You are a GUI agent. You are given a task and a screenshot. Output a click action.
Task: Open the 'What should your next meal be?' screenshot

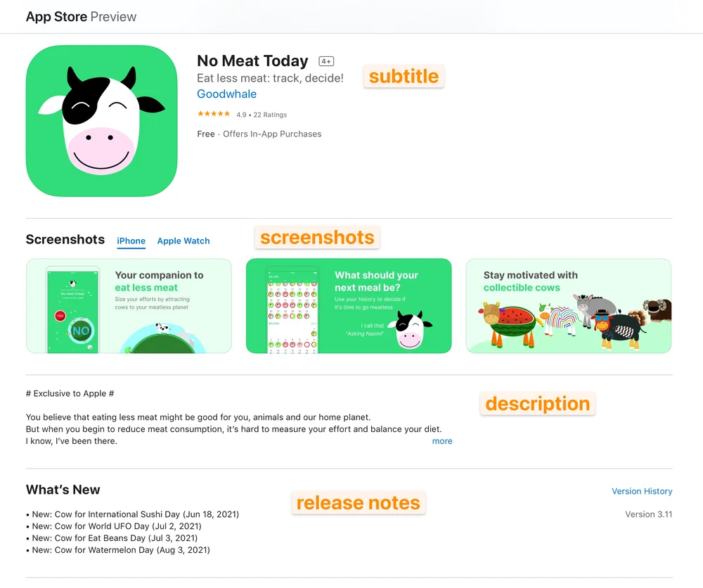[x=349, y=306]
